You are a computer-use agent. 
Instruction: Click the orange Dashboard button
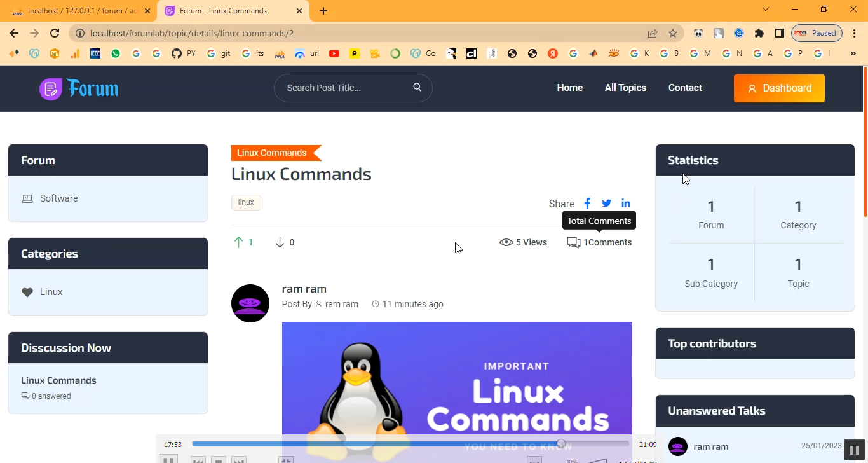tap(779, 88)
